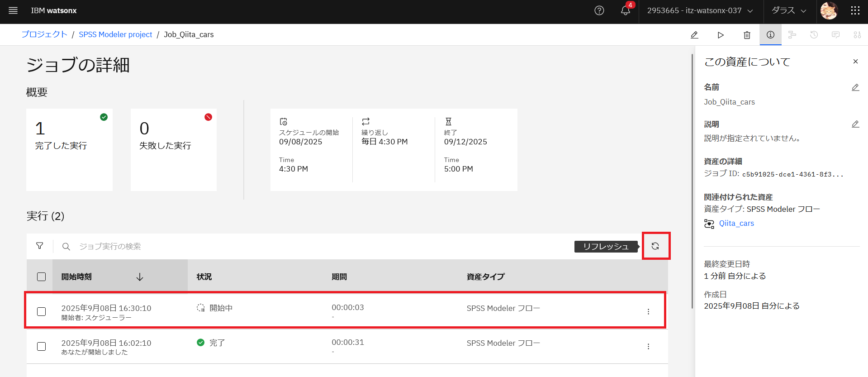The height and width of the screenshot is (377, 868).
Task: Open the hamburger navigation menu
Action: pos(13,10)
